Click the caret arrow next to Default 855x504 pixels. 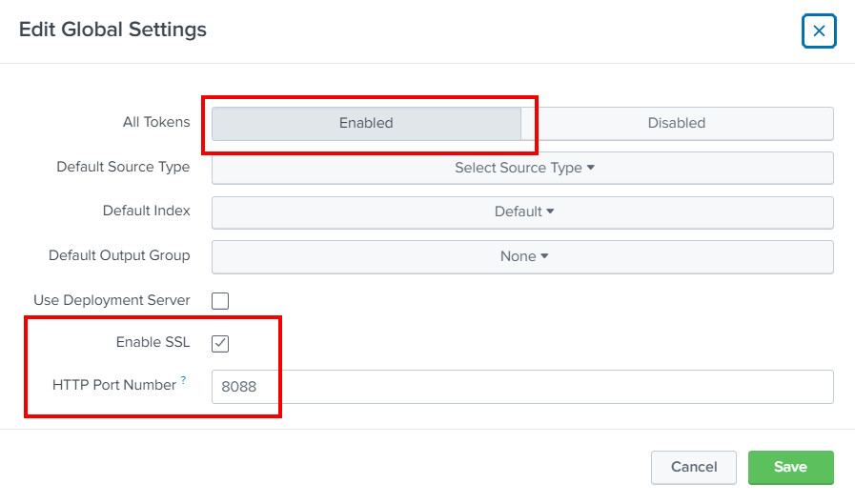pyautogui.click(x=550, y=212)
